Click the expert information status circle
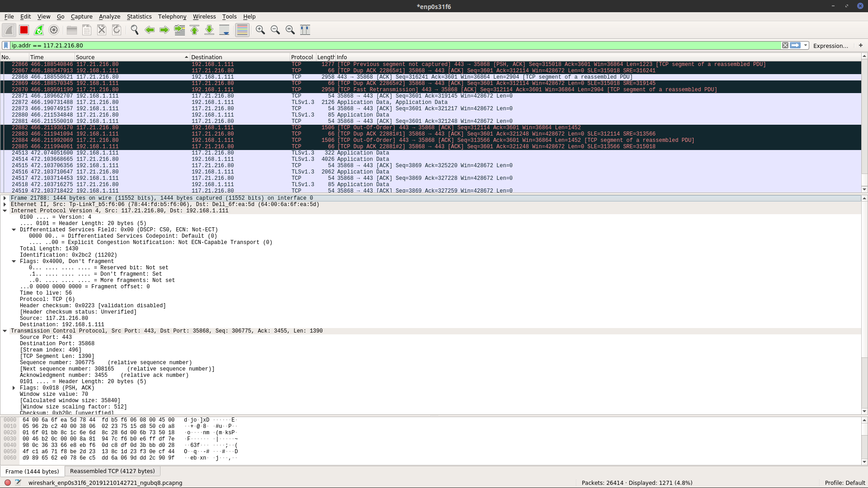This screenshot has height=488, width=868. [8, 483]
